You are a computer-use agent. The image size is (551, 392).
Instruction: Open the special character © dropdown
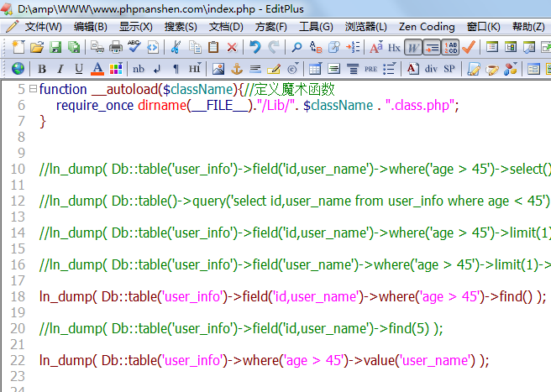click(x=292, y=69)
